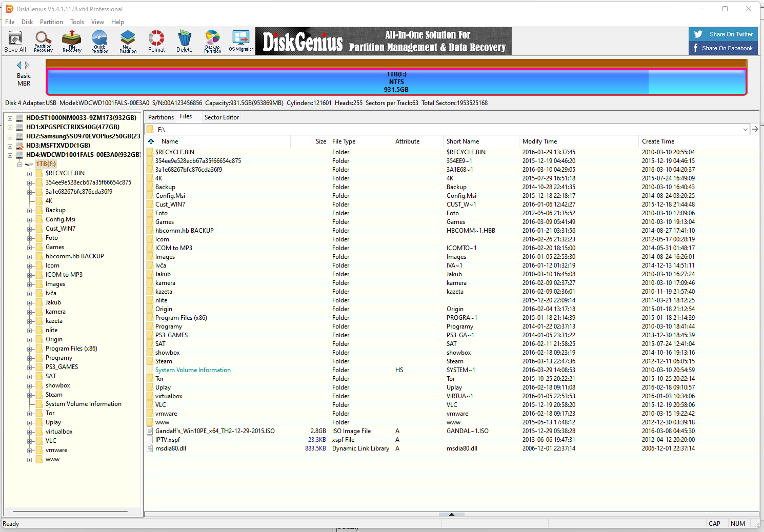The width and height of the screenshot is (764, 532).
Task: Switch to the Sector Editor tab
Action: click(222, 117)
